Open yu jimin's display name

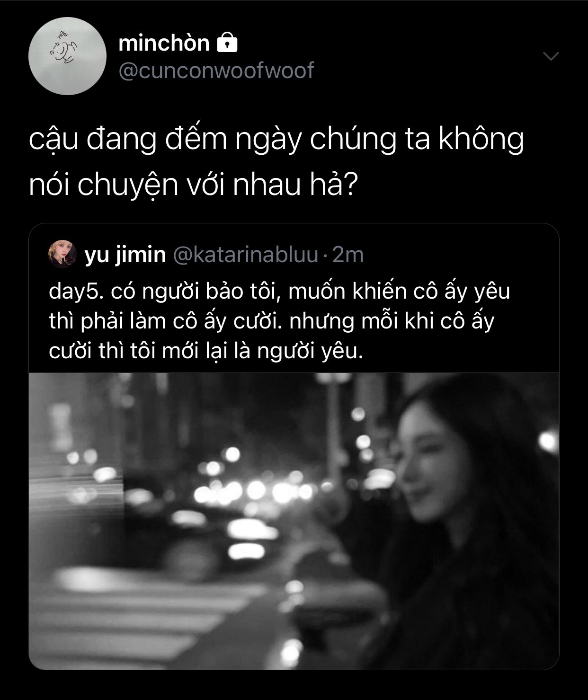[x=125, y=255]
